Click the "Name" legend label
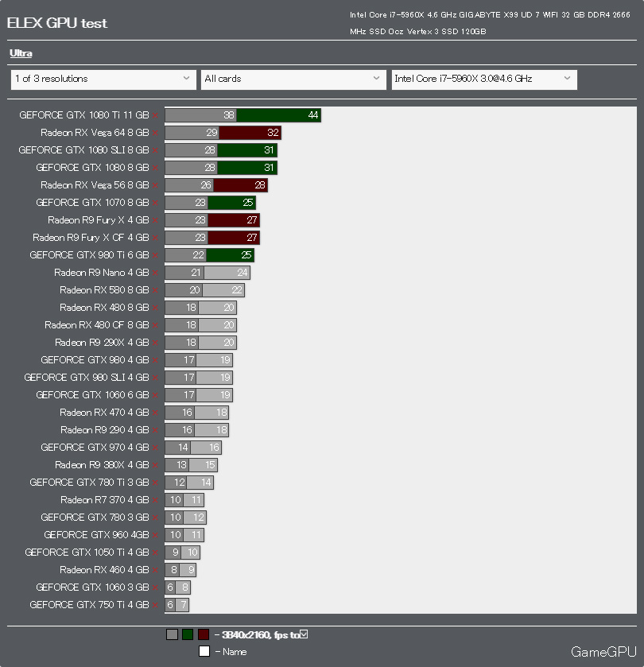 [235, 652]
